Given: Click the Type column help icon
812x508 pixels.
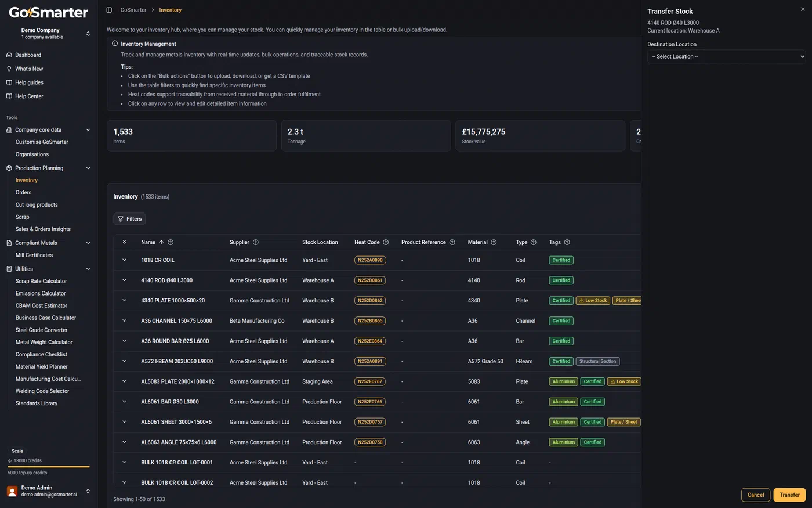Looking at the screenshot, I should (534, 242).
